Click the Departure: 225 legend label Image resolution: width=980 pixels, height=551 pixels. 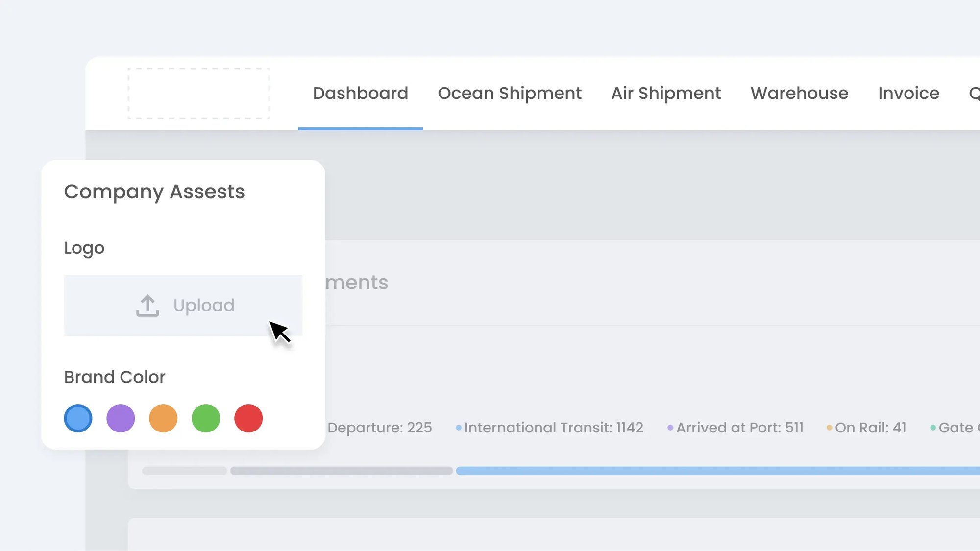tap(379, 428)
